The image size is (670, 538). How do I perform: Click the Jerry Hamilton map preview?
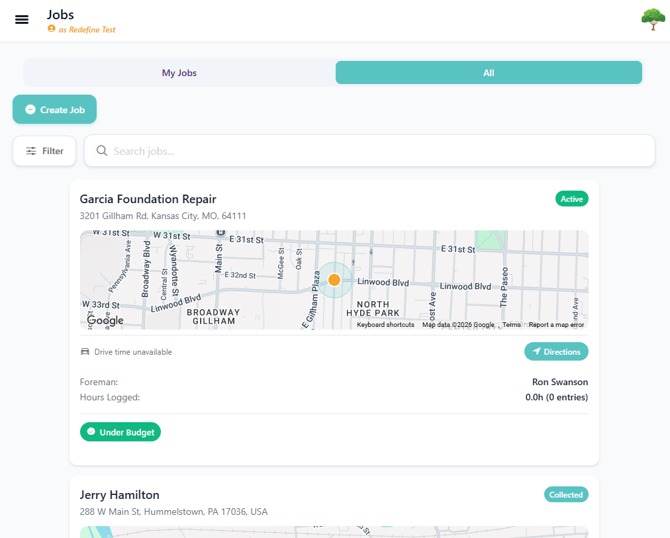pos(334,532)
